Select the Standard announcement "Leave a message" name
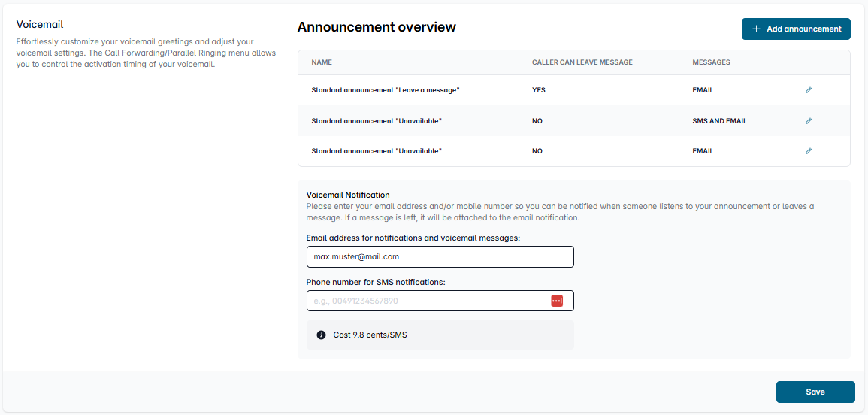Image resolution: width=868 pixels, height=415 pixels. (385, 90)
